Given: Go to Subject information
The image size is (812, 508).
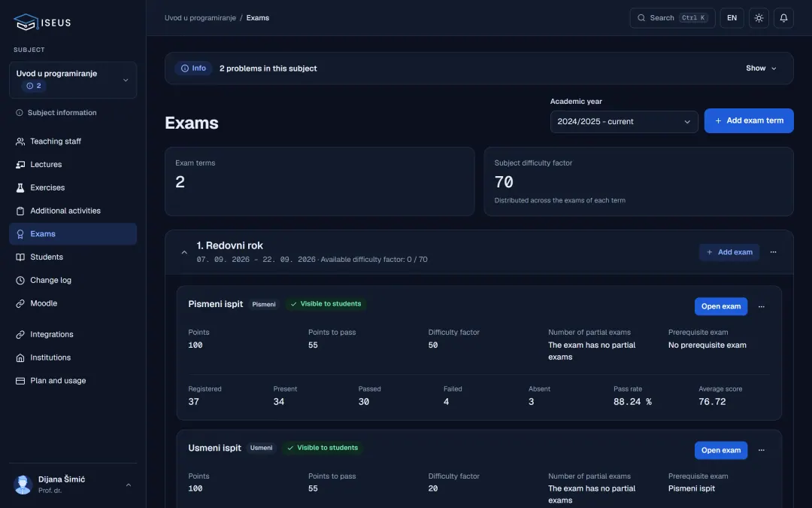Looking at the screenshot, I should coord(73,112).
